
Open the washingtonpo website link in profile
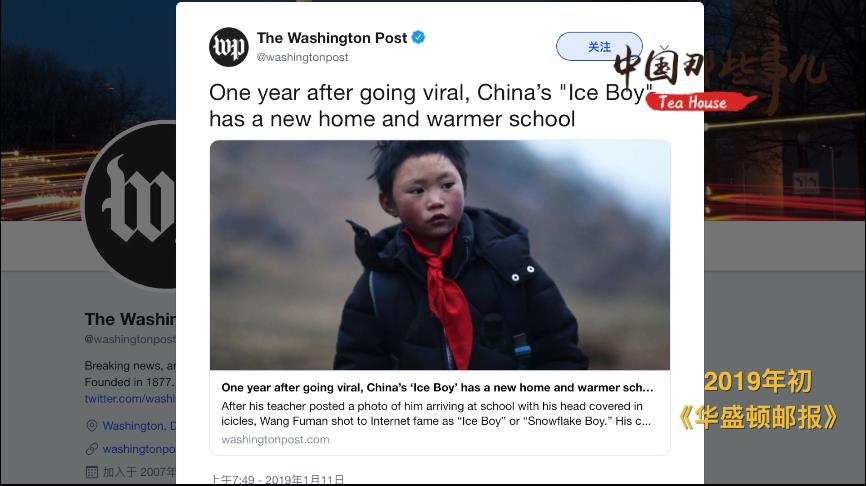pyautogui.click(x=139, y=449)
